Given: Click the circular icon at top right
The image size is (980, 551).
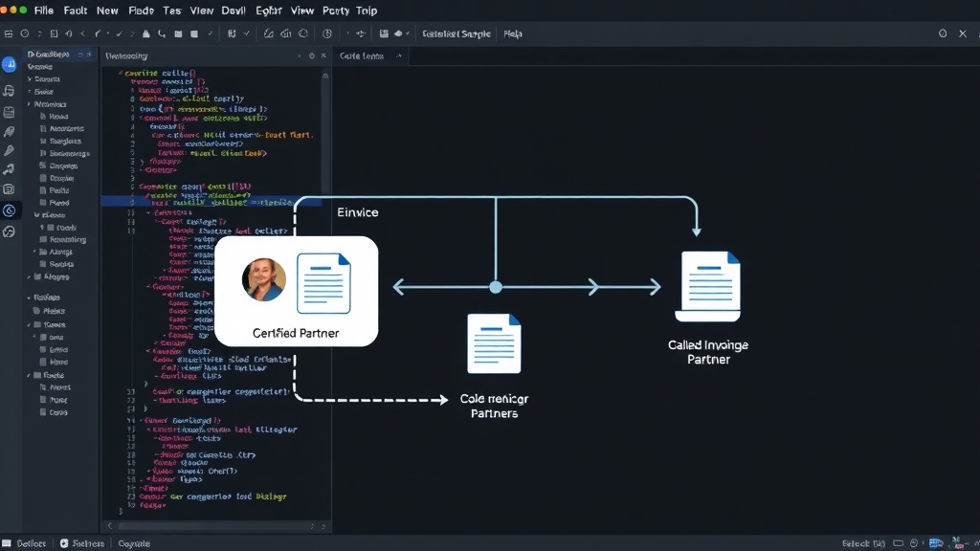Looking at the screenshot, I should pyautogui.click(x=943, y=33).
